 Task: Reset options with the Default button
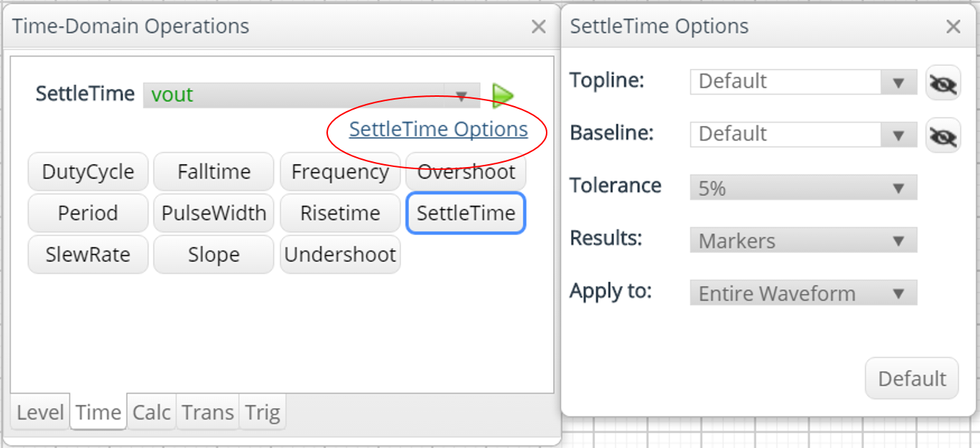click(912, 378)
